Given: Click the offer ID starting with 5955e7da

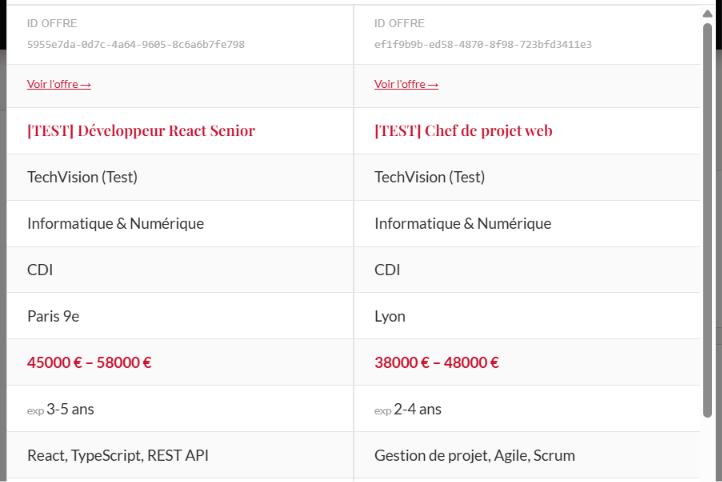Looking at the screenshot, I should (x=136, y=45).
